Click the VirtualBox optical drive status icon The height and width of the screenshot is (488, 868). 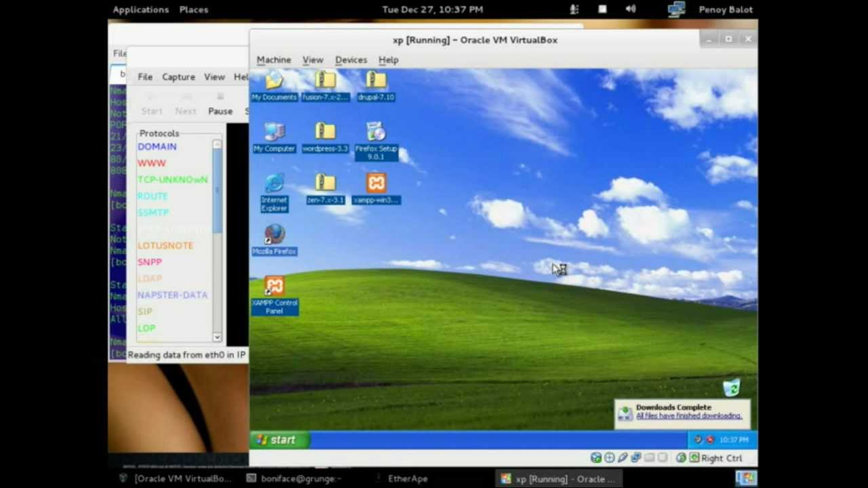609,458
